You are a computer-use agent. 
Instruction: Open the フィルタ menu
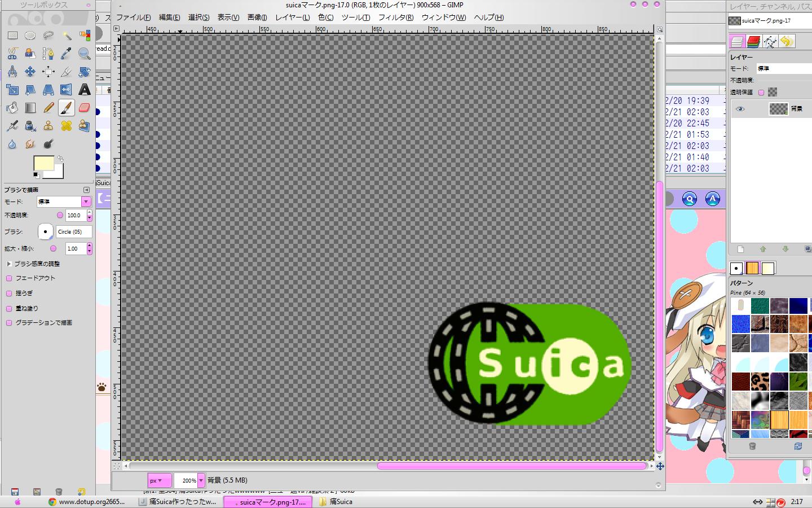[395, 17]
